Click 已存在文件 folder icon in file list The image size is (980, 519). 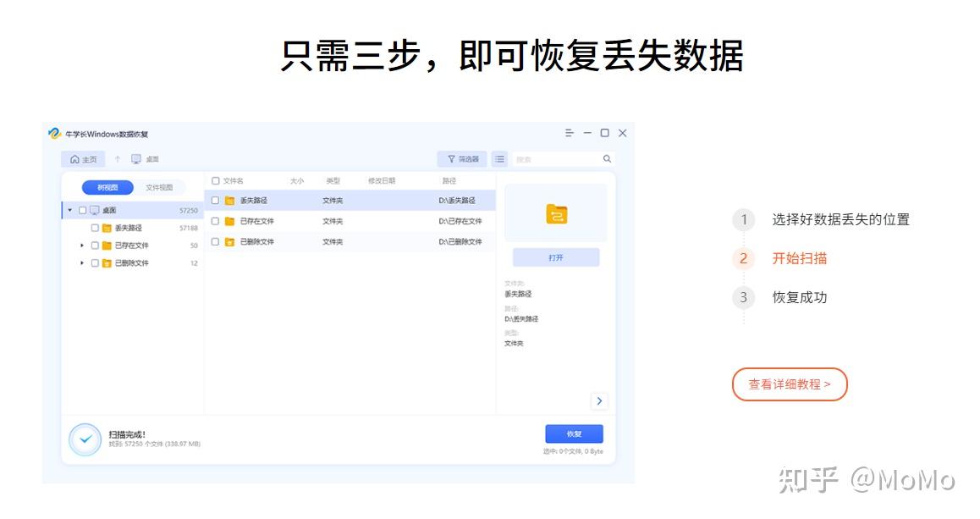(229, 221)
